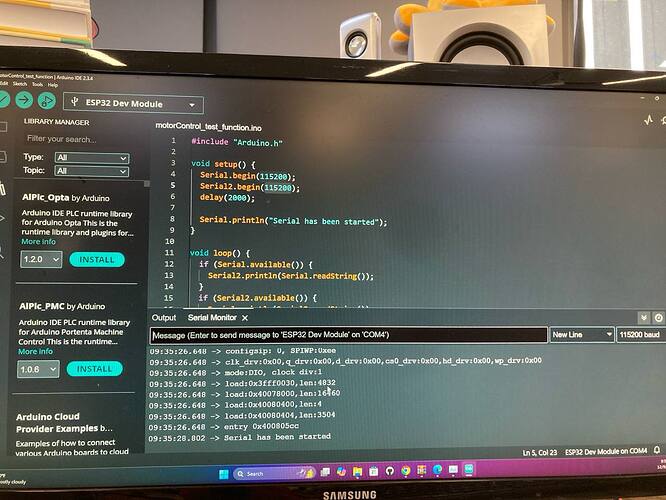
Task: Open the Tools menu
Action: point(37,85)
